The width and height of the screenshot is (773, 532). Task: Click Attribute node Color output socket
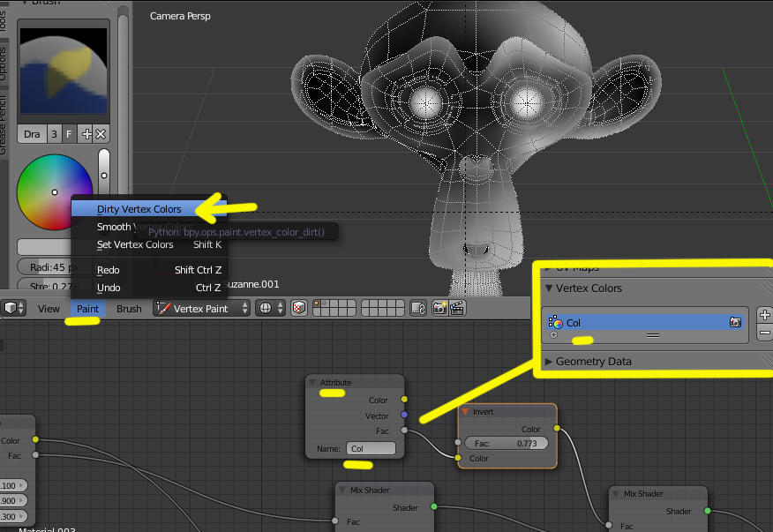[404, 400]
